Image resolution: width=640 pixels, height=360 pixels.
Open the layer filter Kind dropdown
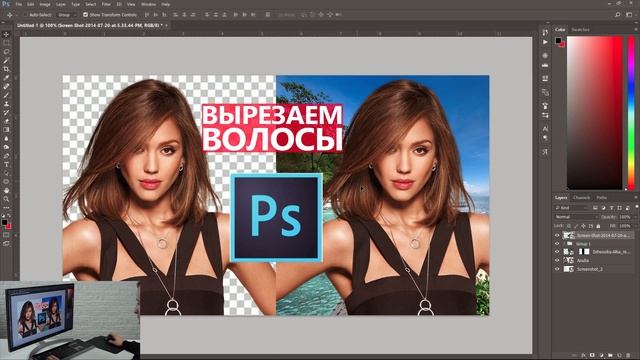tap(572, 208)
